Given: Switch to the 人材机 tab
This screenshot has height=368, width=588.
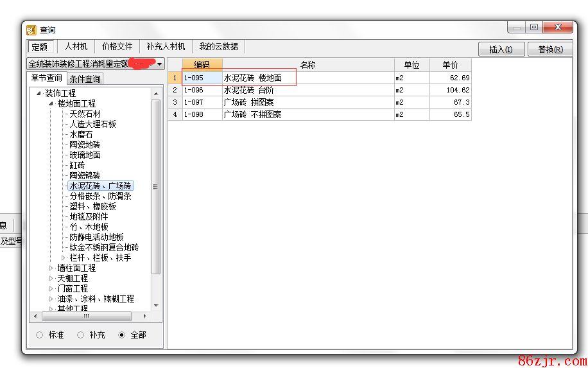Looking at the screenshot, I should (76, 47).
